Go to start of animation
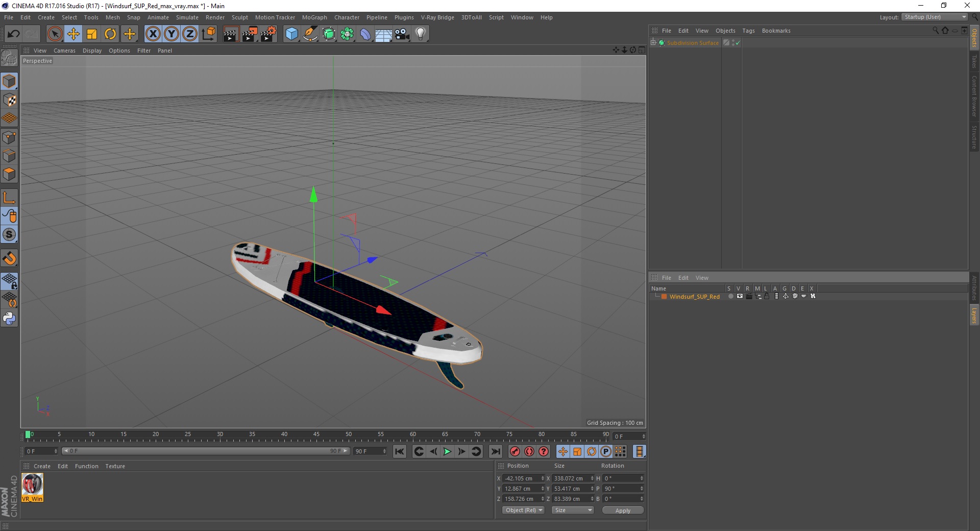Image resolution: width=980 pixels, height=531 pixels. click(400, 451)
